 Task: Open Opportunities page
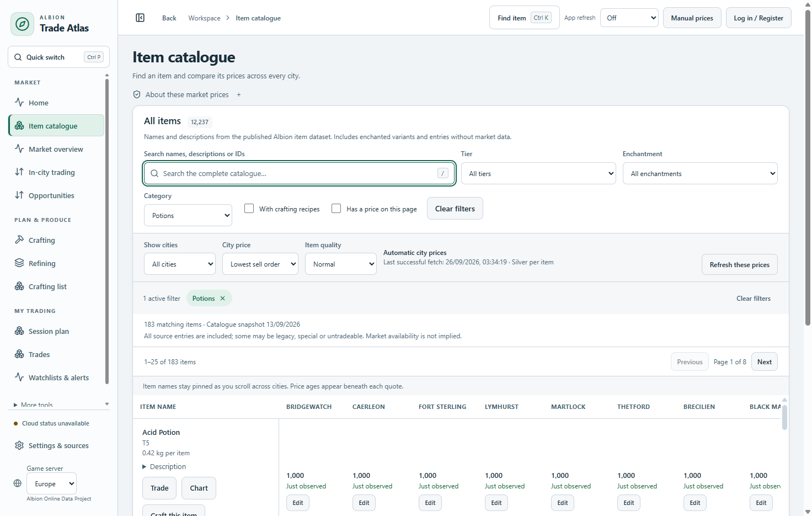pyautogui.click(x=56, y=195)
